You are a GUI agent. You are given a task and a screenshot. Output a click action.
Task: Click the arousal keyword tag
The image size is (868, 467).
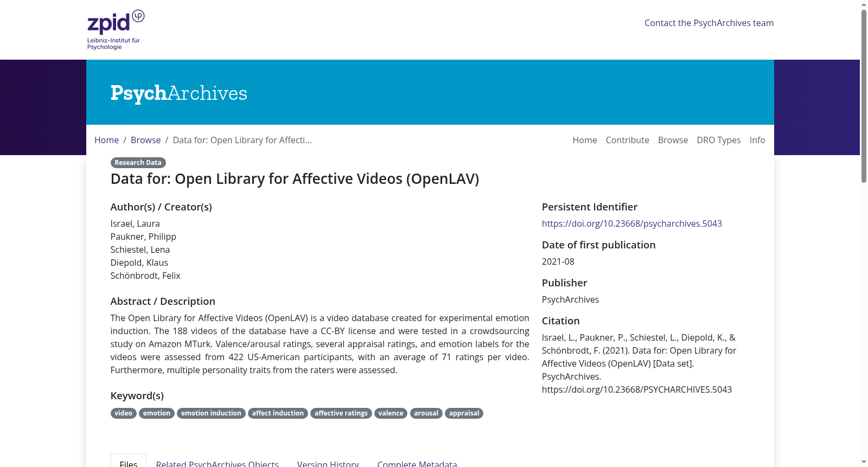[426, 413]
